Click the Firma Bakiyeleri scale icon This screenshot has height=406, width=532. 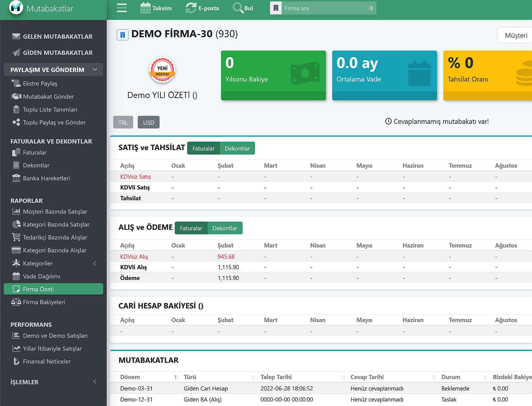pyautogui.click(x=16, y=302)
